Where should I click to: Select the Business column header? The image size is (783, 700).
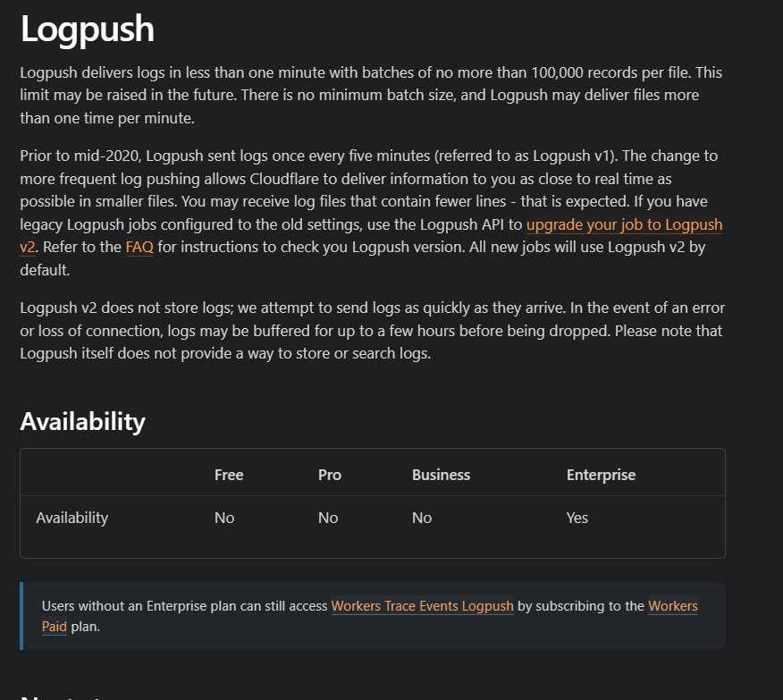pos(441,475)
